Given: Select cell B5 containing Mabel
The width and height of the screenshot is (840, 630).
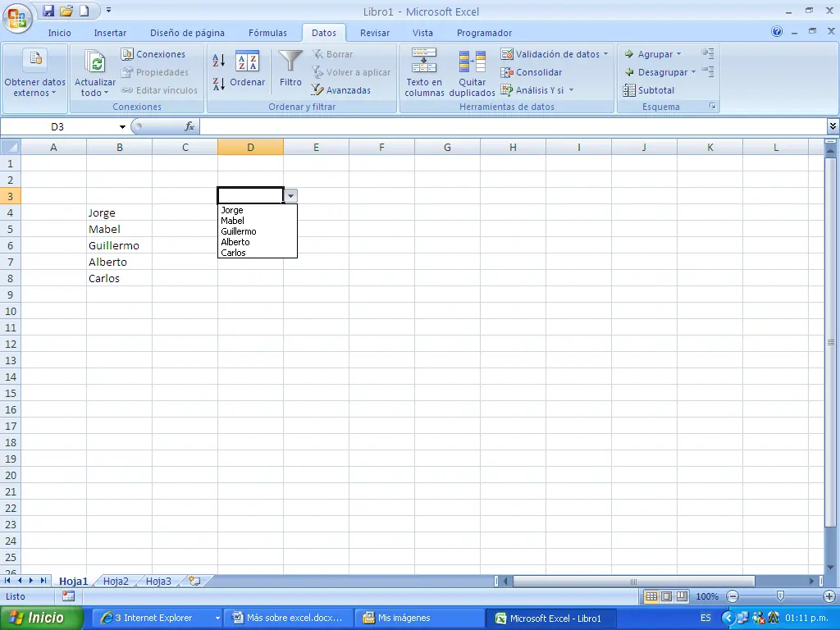Looking at the screenshot, I should (x=120, y=230).
